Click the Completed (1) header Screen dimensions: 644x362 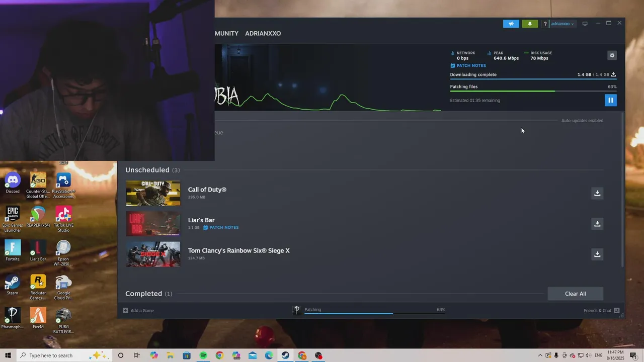click(148, 294)
